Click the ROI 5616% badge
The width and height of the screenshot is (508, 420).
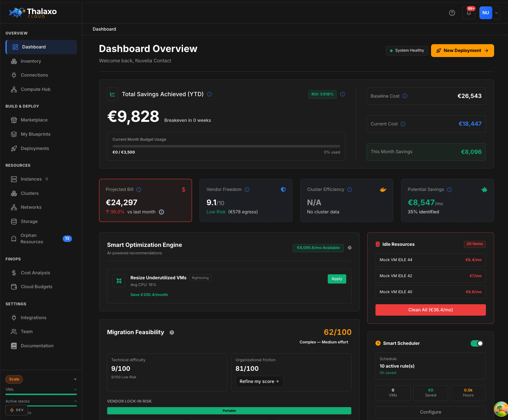pyautogui.click(x=322, y=94)
